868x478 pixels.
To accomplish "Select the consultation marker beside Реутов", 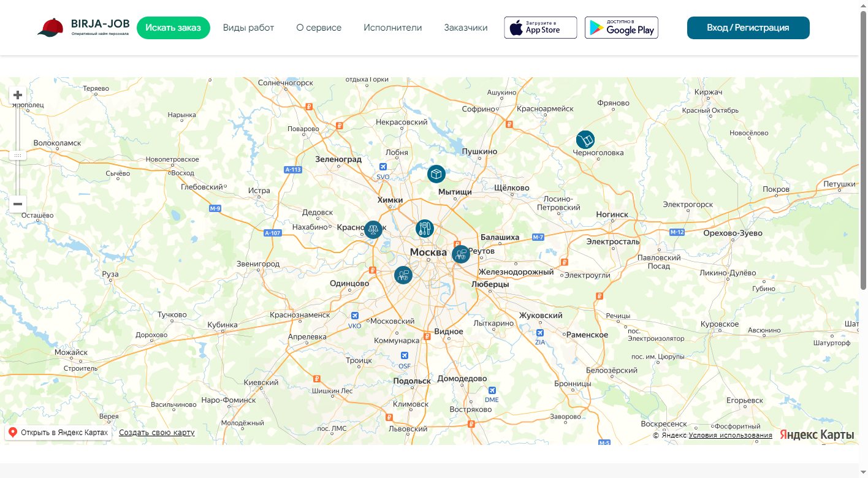I will pos(461,254).
